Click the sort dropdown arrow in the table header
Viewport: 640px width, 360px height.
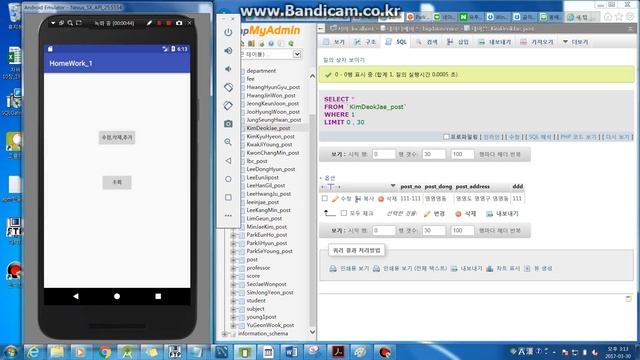393,186
